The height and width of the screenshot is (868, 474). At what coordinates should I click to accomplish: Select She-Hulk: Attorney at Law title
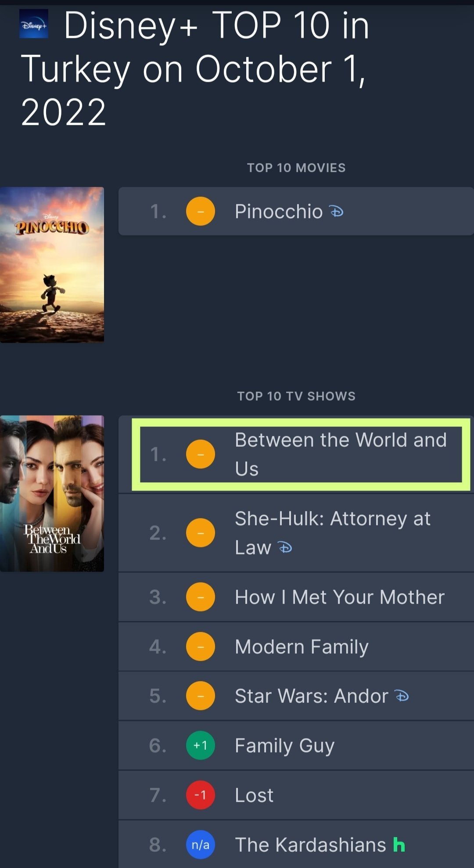(332, 532)
